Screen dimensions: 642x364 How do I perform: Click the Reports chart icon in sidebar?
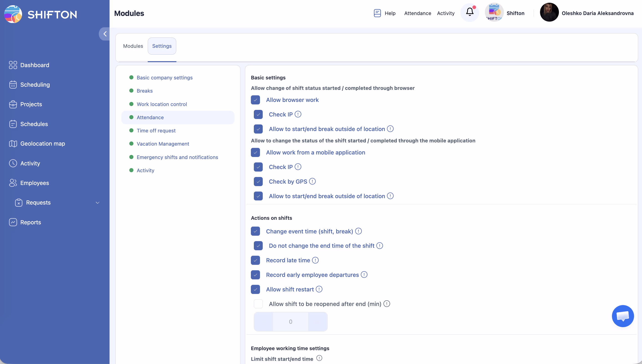click(13, 222)
